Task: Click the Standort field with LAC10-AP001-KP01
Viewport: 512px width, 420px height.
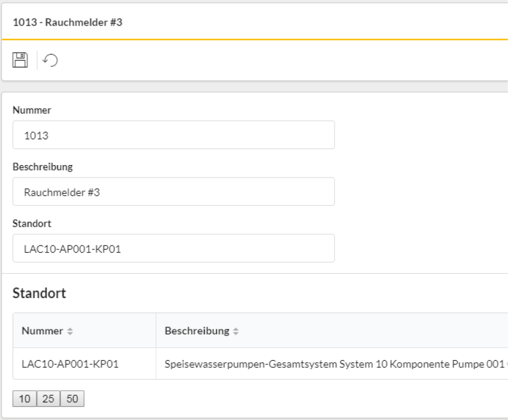Action: 173,248
